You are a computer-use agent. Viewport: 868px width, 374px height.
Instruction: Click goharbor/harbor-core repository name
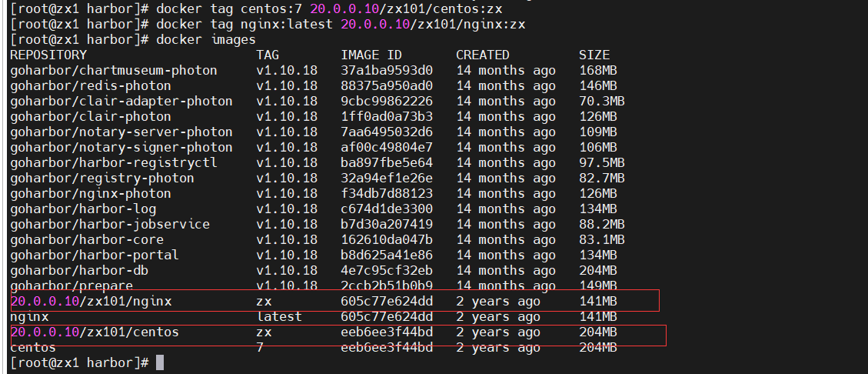pos(87,240)
